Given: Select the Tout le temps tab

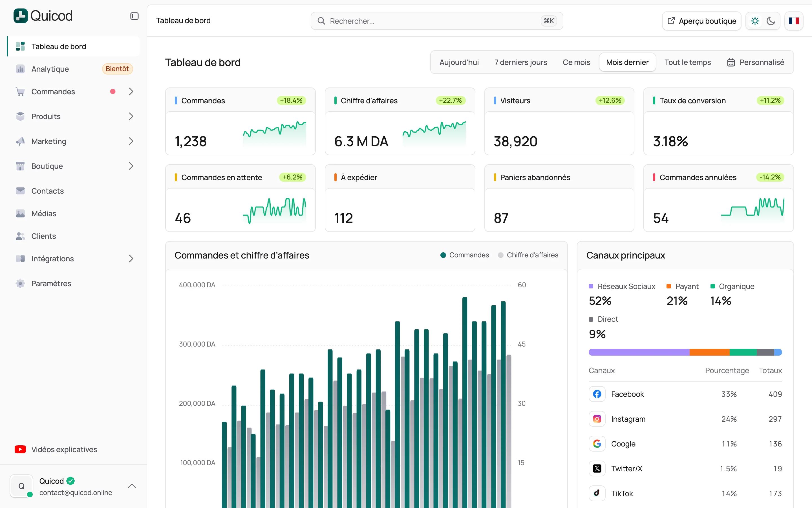Looking at the screenshot, I should (687, 62).
